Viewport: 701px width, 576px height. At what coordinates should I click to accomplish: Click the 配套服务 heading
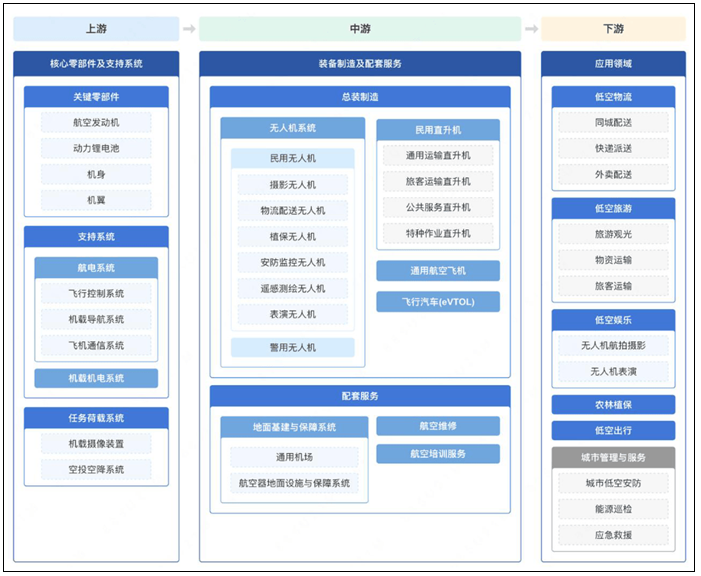(360, 397)
